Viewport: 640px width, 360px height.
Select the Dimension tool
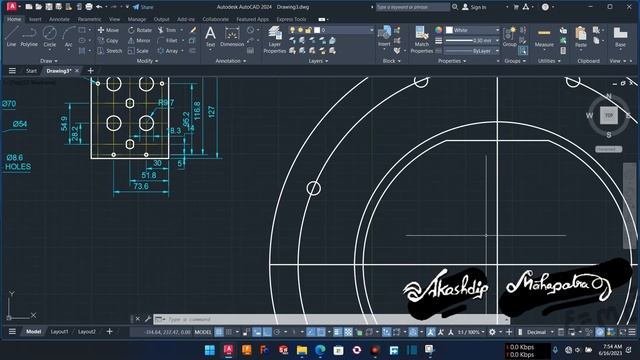[232, 36]
